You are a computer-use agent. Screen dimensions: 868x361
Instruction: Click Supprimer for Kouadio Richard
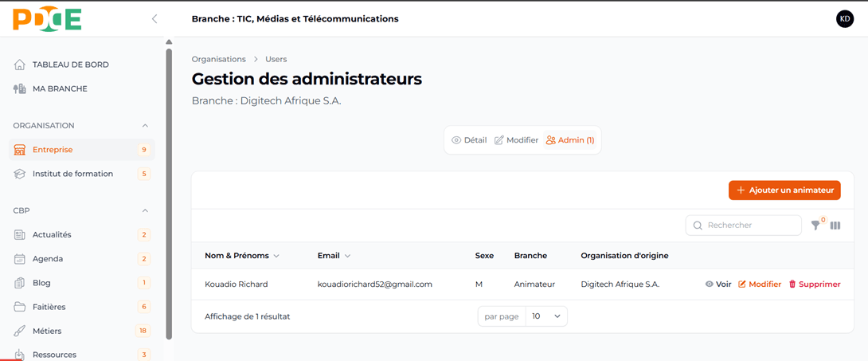[815, 284]
